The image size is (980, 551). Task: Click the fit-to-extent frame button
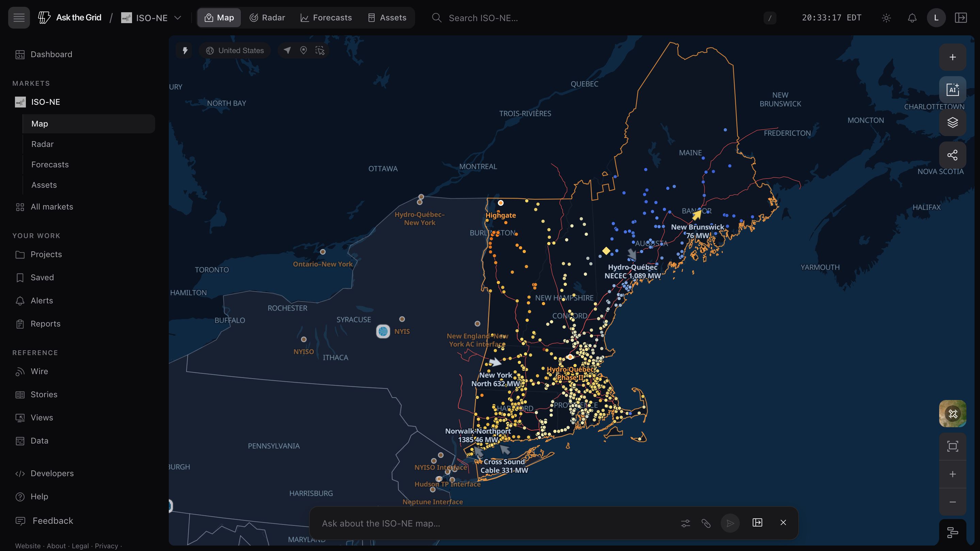(953, 447)
